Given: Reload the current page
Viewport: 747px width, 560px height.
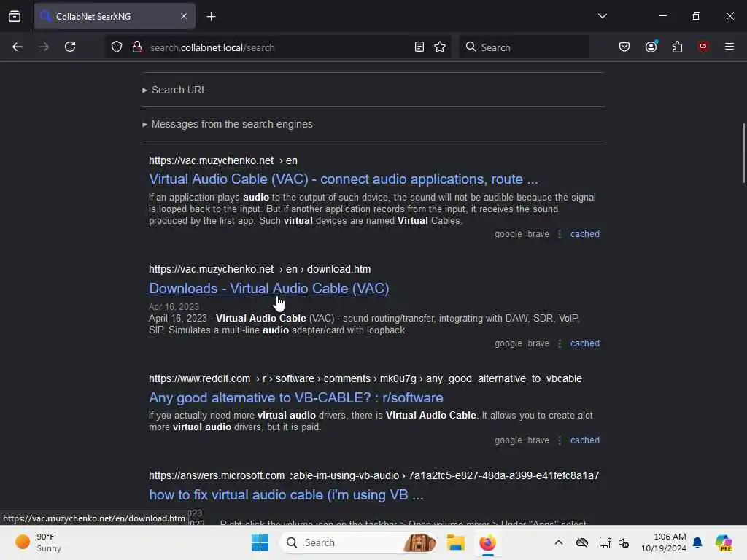Looking at the screenshot, I should (x=70, y=47).
